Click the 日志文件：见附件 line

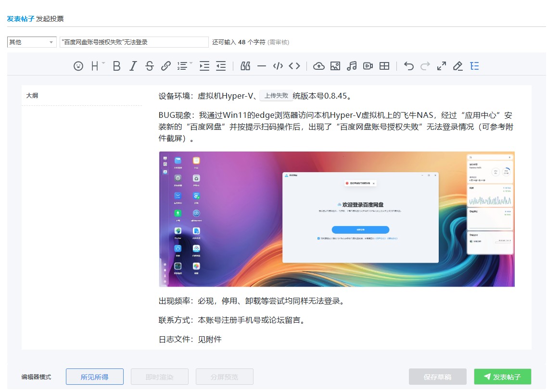click(190, 340)
